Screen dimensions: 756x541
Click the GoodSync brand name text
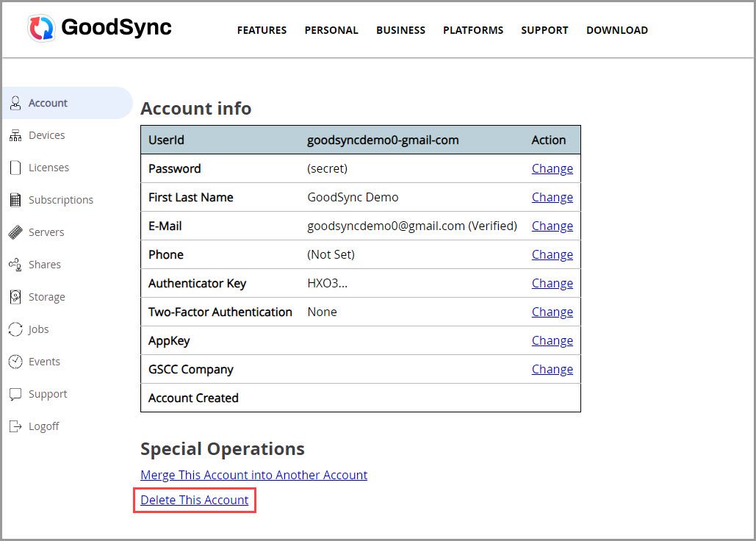116,27
